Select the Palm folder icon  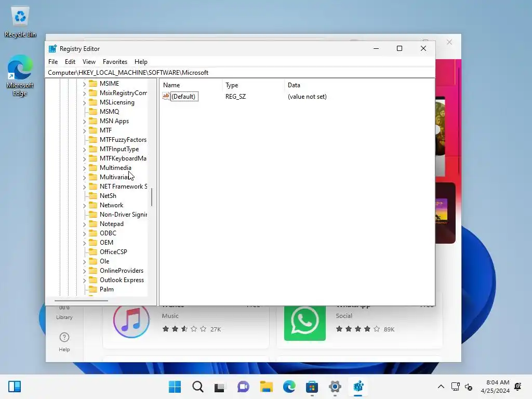[93, 289]
